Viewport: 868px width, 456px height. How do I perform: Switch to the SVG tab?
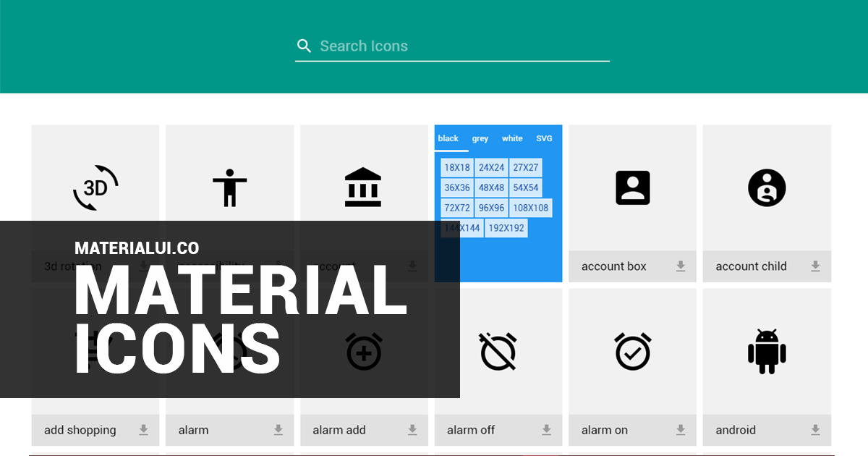pos(545,138)
